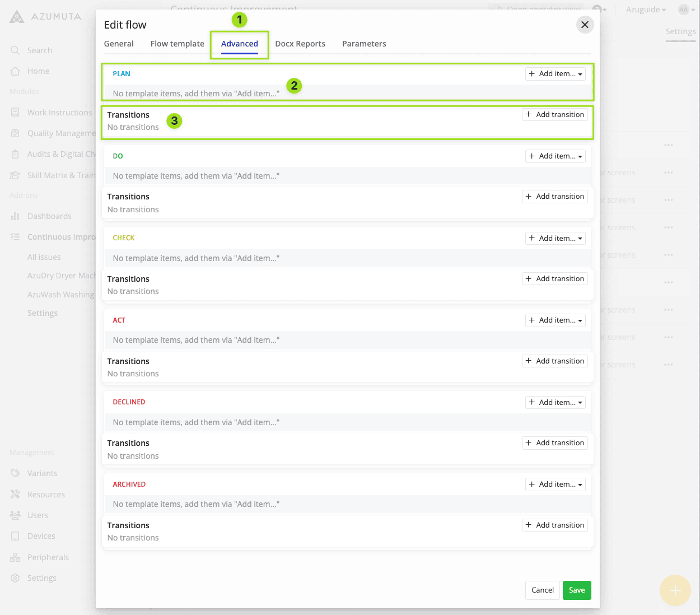Select the Parameters tab
The height and width of the screenshot is (615, 700).
(364, 44)
